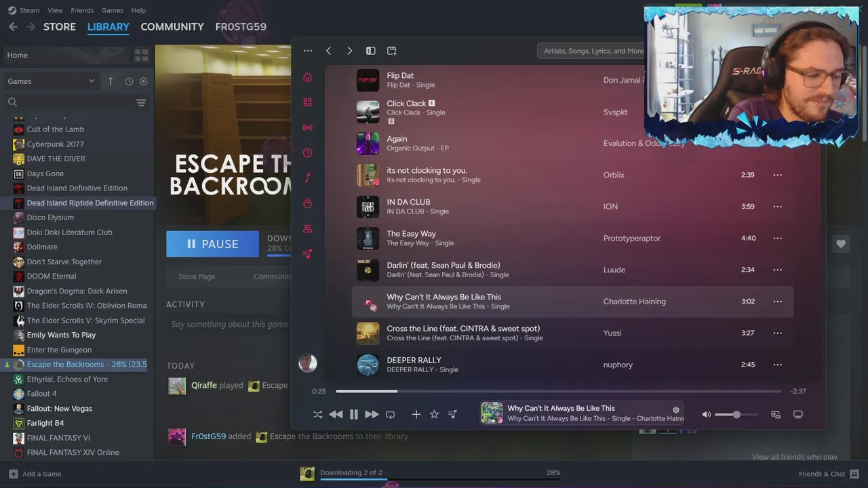The image size is (868, 488).
Task: Adjust the music volume slider
Action: click(736, 414)
